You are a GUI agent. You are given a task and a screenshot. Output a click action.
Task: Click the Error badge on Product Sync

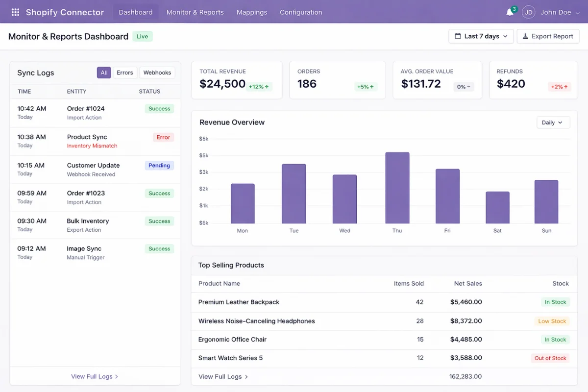click(x=163, y=137)
